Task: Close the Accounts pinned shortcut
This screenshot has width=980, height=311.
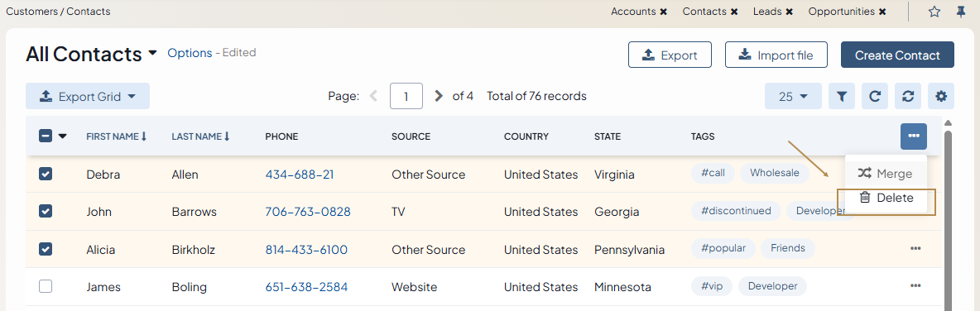Action: coord(663,12)
